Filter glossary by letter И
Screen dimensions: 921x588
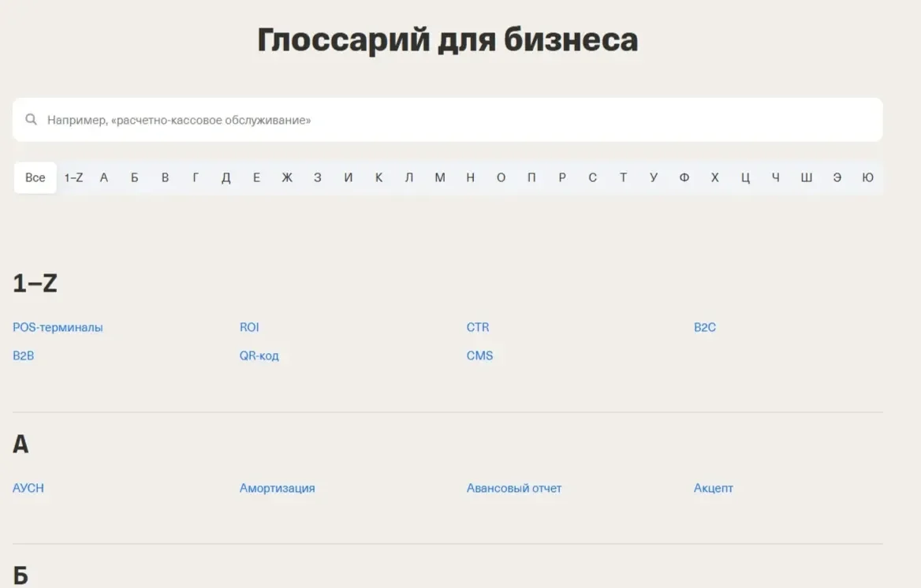pos(349,177)
